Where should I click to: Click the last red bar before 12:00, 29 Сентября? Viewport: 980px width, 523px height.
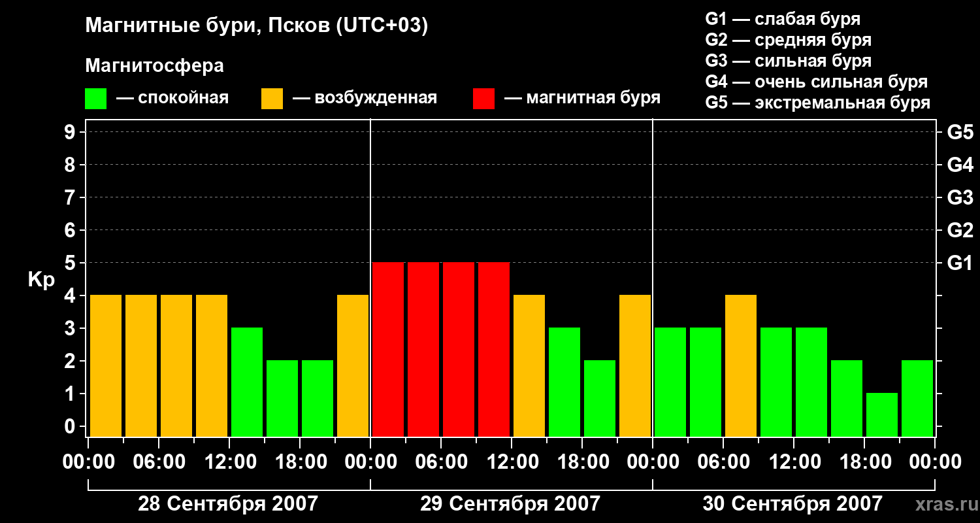tap(494, 349)
